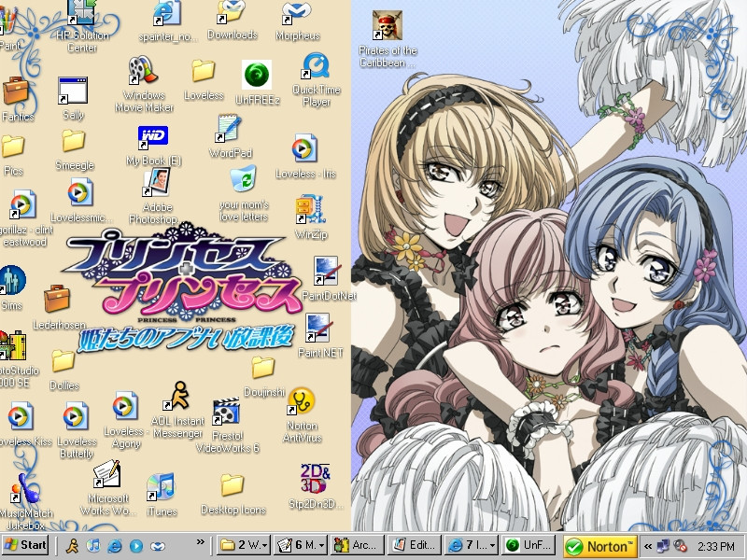Expand the 2 W... grouped folder windows
This screenshot has width=747, height=560.
pyautogui.click(x=244, y=545)
